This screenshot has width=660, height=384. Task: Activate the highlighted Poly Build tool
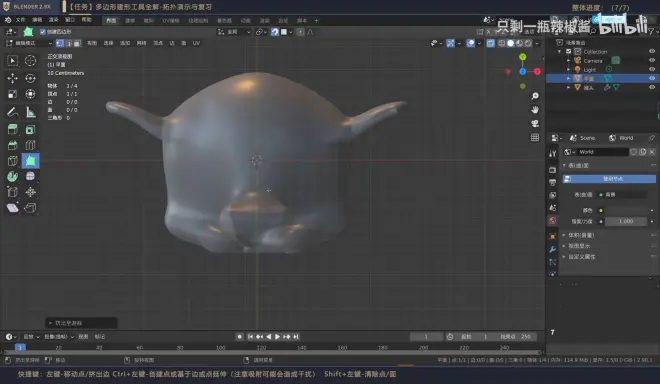(x=30, y=160)
